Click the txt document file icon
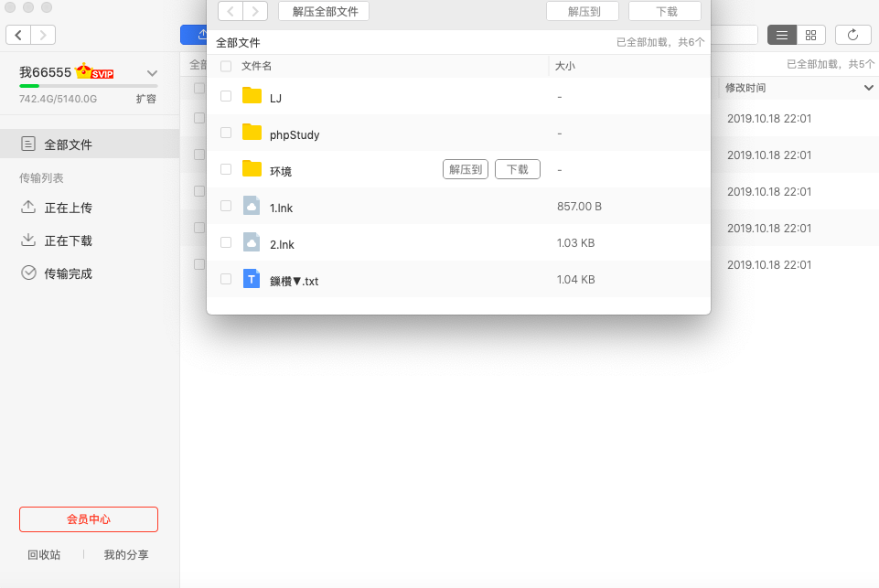The width and height of the screenshot is (879, 588). [x=252, y=280]
